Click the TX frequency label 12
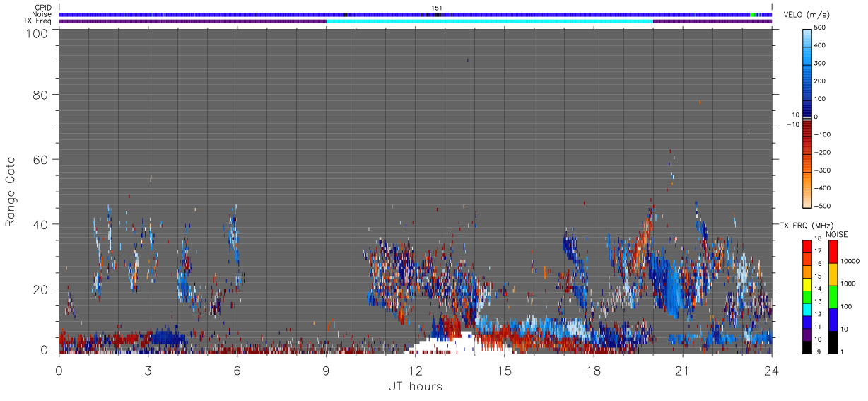This screenshot has width=868, height=401. pos(818,314)
